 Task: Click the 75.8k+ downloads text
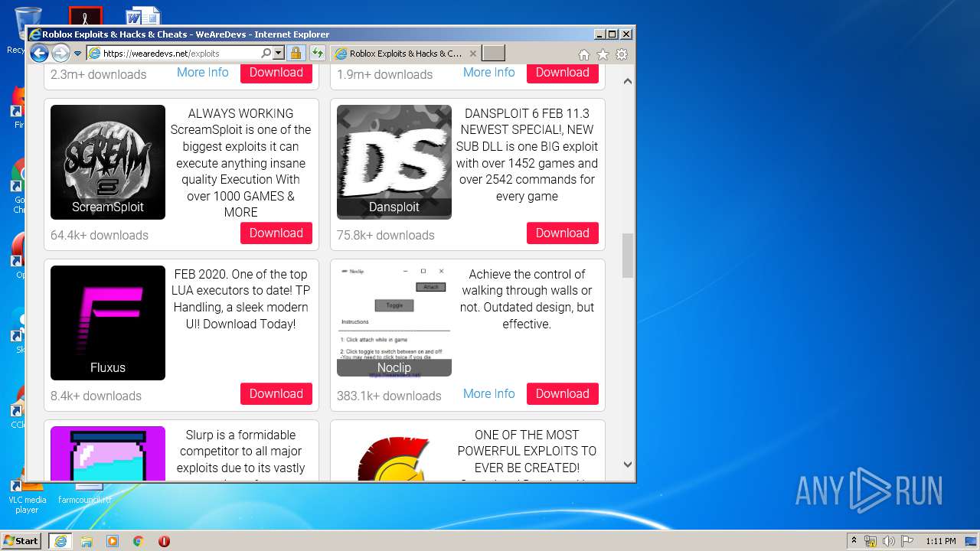pyautogui.click(x=386, y=236)
